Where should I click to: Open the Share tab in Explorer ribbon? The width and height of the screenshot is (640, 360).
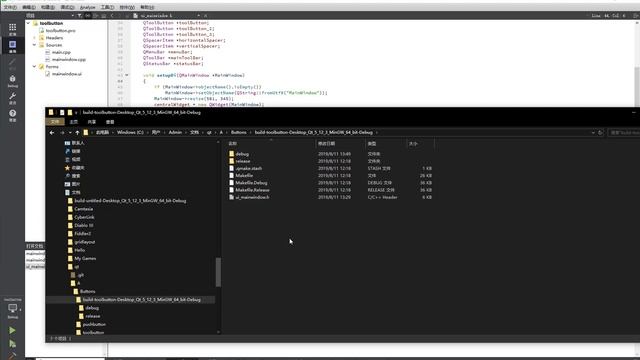pyautogui.click(x=92, y=122)
